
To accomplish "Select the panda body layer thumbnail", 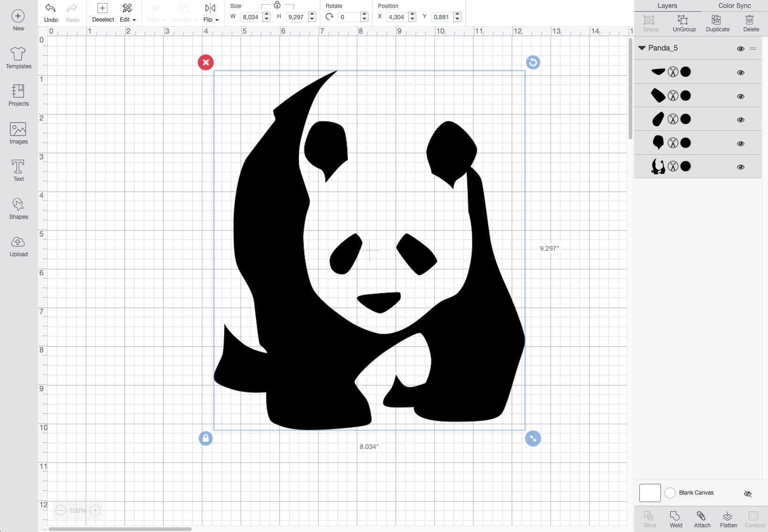I will 658,166.
